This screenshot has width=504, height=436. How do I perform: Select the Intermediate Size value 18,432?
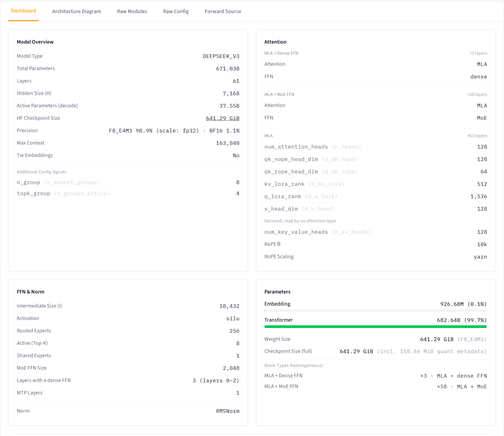point(229,306)
